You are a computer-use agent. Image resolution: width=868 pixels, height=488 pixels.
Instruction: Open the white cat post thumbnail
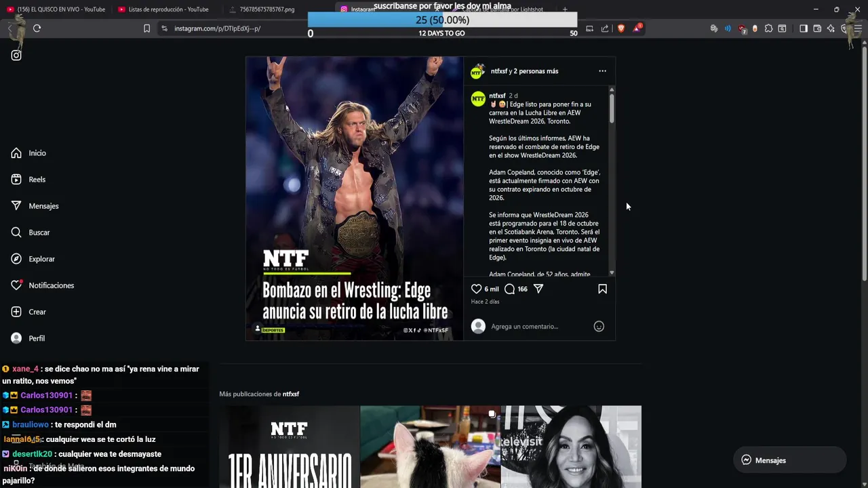430,447
